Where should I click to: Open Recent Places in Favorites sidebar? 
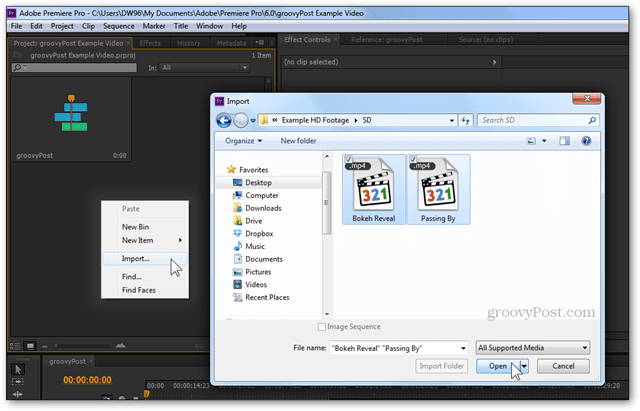(269, 298)
